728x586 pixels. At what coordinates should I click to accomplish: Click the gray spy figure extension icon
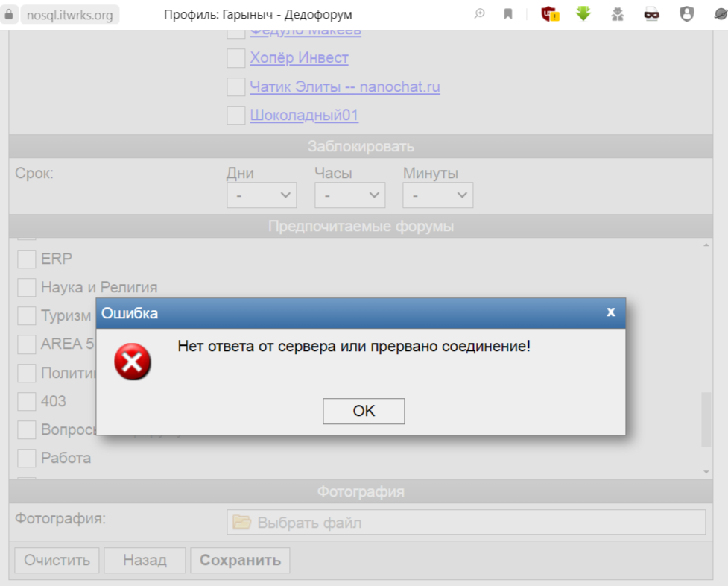(618, 14)
